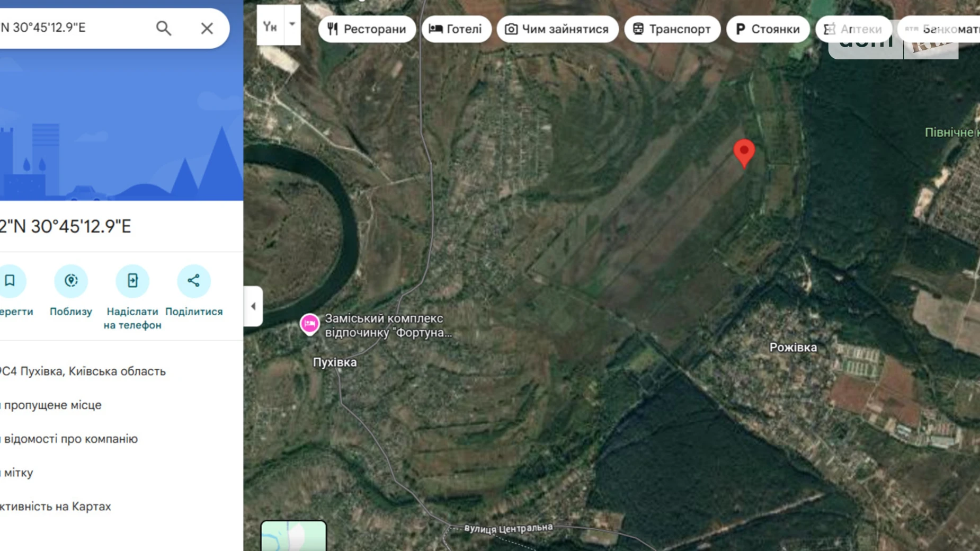Click the Send to phone icon

click(132, 280)
